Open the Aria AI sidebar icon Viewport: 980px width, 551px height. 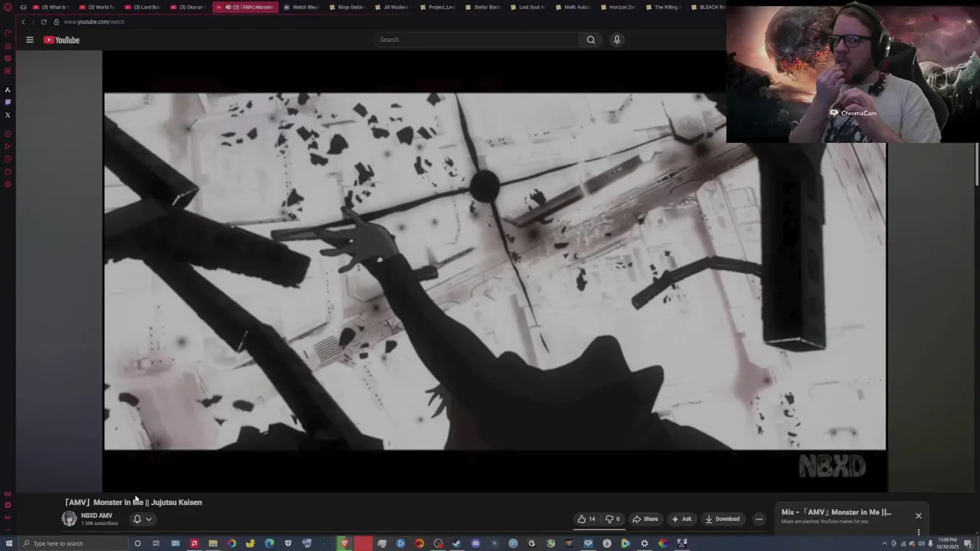(8, 90)
